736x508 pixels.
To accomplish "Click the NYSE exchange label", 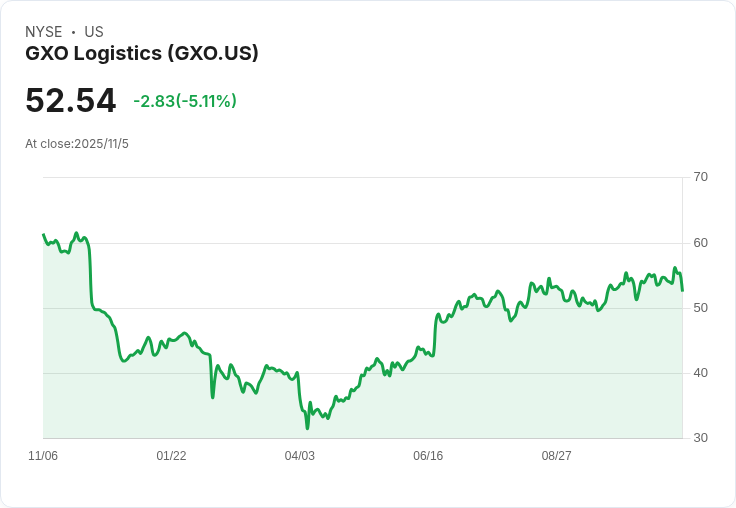I will (43, 32).
